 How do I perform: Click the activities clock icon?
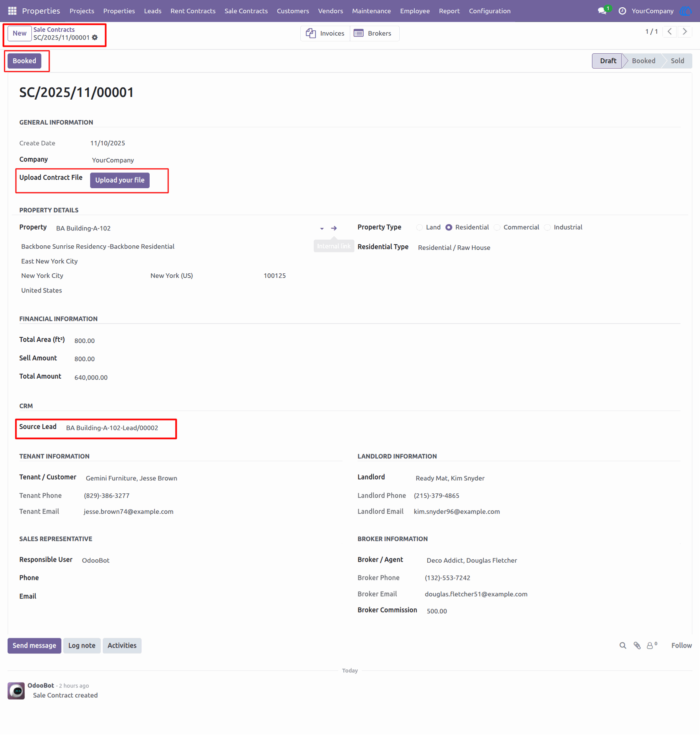pyautogui.click(x=622, y=11)
